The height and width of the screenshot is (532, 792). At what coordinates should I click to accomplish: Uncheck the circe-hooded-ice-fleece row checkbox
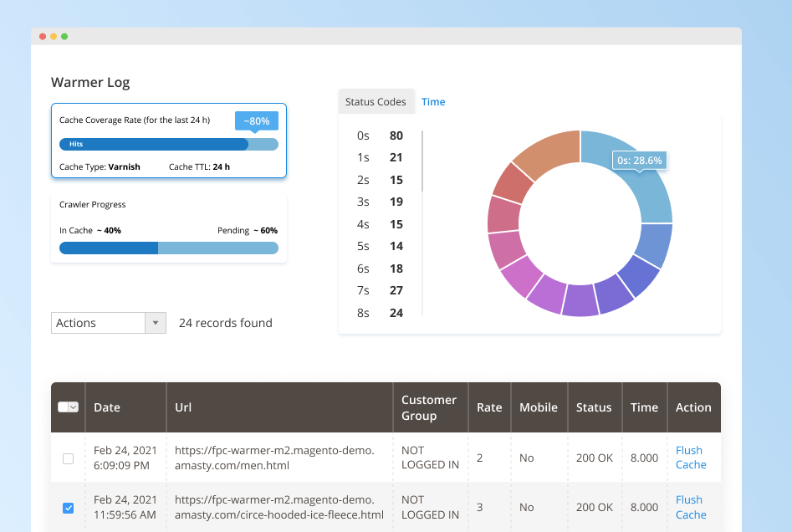tap(69, 508)
